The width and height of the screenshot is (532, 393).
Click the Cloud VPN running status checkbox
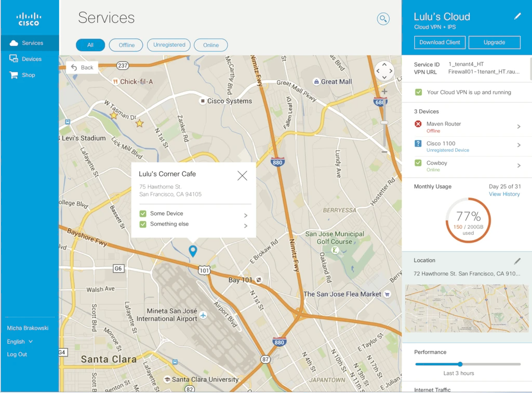(x=418, y=92)
